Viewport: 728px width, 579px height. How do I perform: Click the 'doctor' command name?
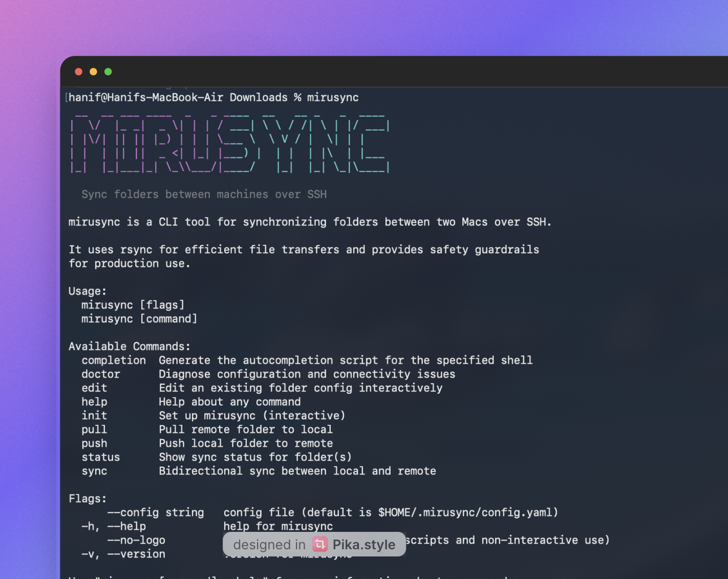101,374
